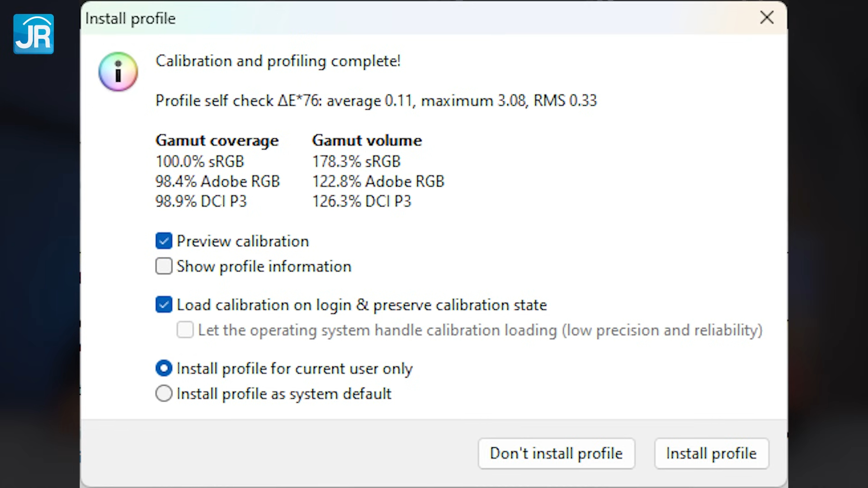Click the Gamut coverage heading

[217, 141]
